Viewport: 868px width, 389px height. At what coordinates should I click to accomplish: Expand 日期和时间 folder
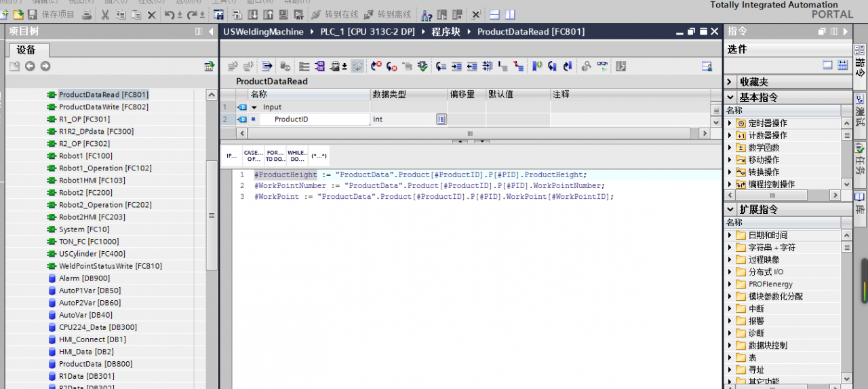click(730, 235)
